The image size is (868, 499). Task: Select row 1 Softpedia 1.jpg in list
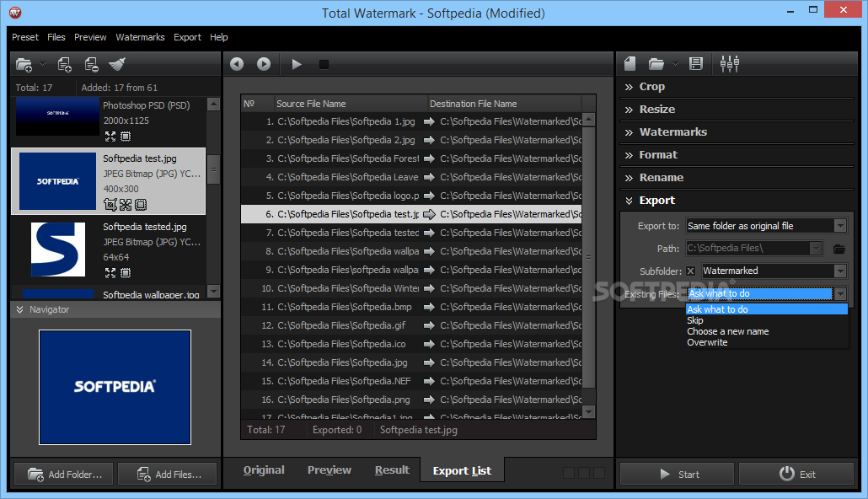point(411,122)
